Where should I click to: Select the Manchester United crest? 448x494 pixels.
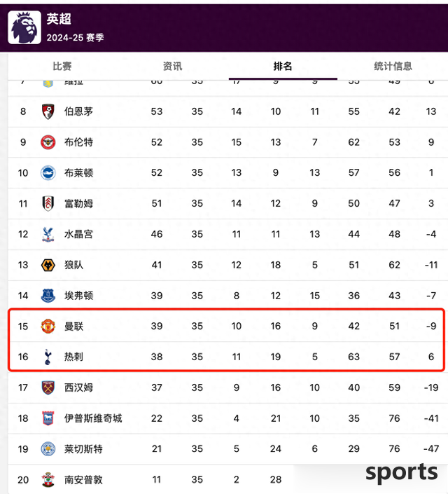48,326
